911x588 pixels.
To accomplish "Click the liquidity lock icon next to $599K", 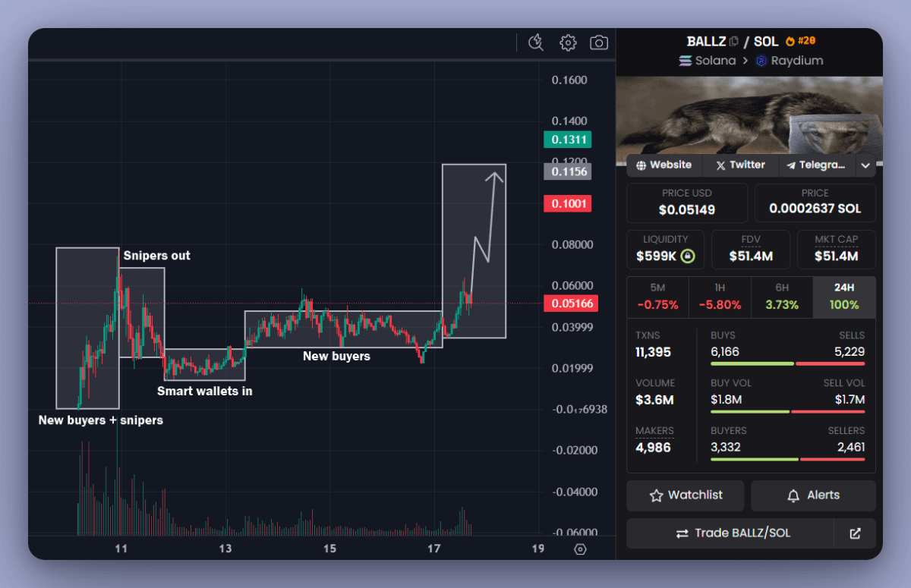I will click(x=686, y=256).
